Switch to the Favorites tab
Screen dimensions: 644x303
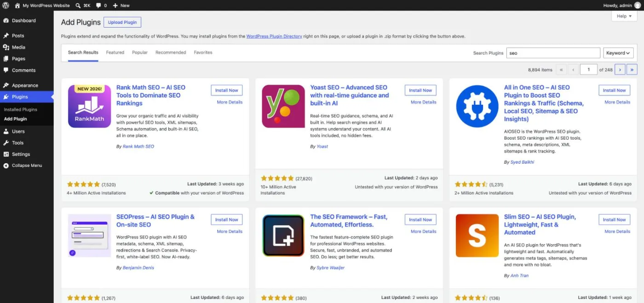203,52
